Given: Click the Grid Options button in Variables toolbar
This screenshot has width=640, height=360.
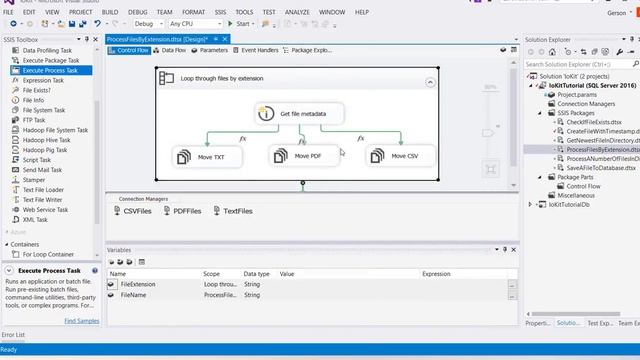Looking at the screenshot, I should coord(142,262).
